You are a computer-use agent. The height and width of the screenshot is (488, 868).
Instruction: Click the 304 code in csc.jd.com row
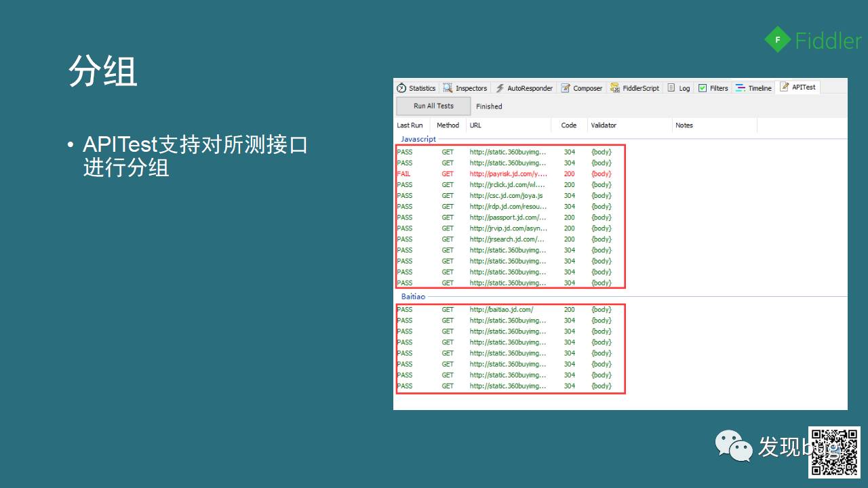tap(569, 195)
